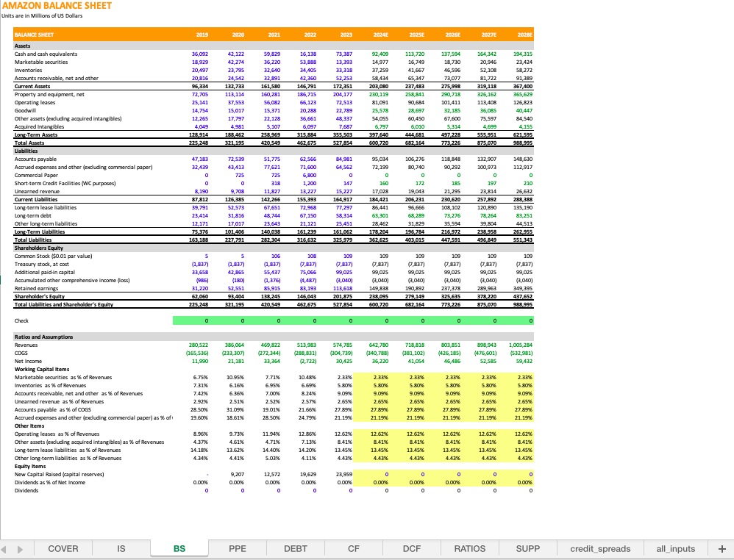The width and height of the screenshot is (734, 560).
Task: Select the 2019 column header
Action: pyautogui.click(x=202, y=35)
